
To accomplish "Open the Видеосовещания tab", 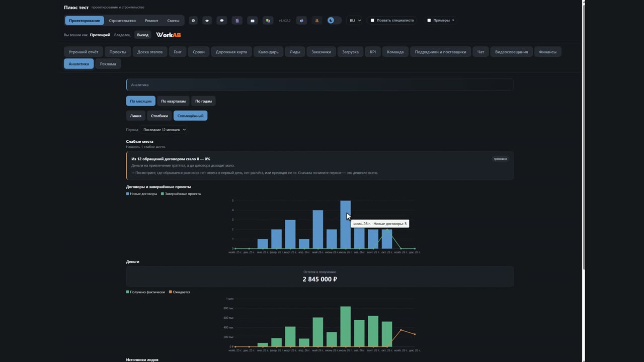I will coord(511,52).
